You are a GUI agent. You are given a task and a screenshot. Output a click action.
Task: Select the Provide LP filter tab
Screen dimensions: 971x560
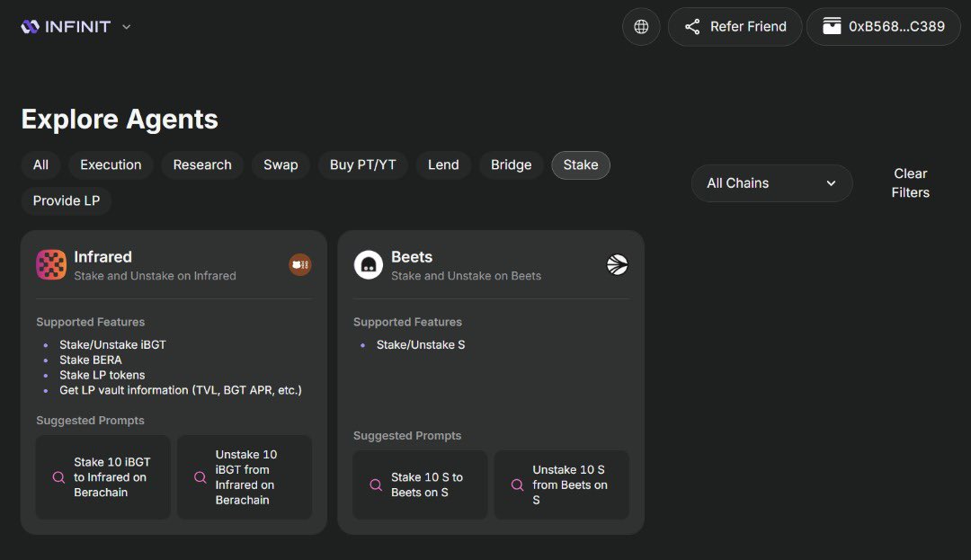point(67,201)
